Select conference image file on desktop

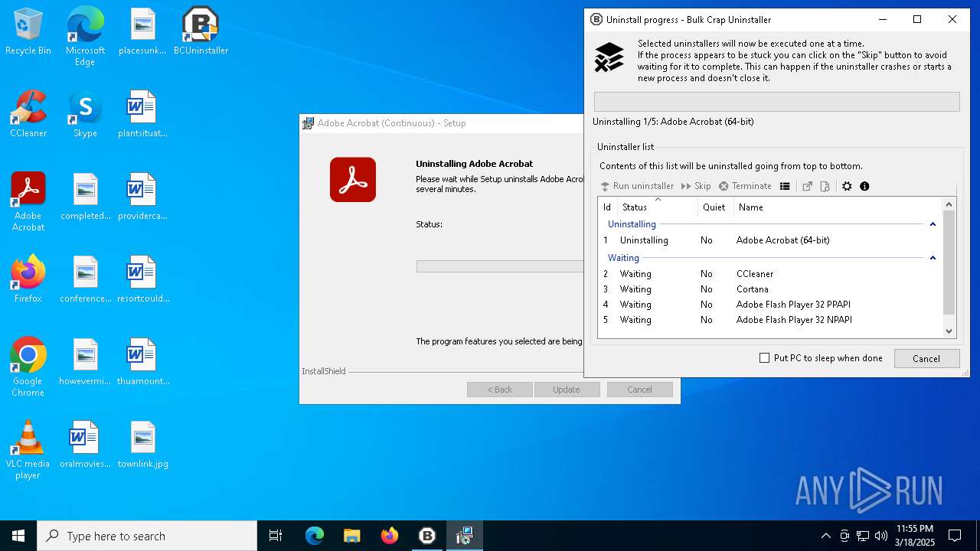(86, 279)
